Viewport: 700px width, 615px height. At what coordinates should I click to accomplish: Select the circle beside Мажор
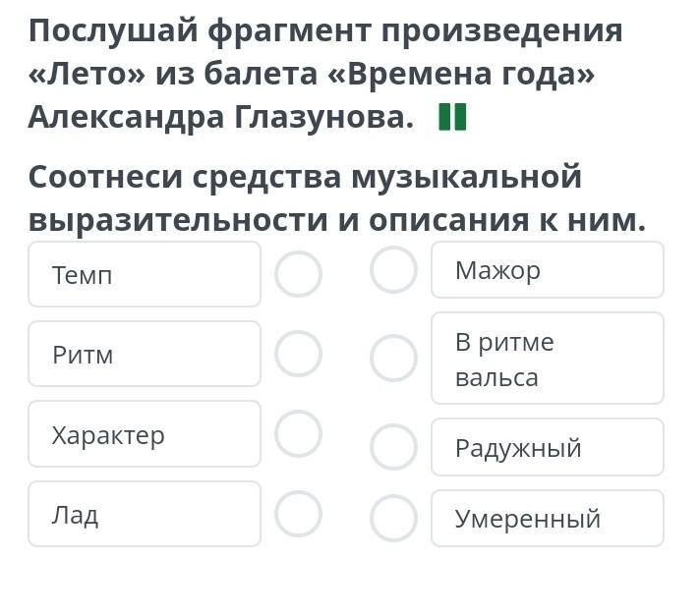point(393,269)
